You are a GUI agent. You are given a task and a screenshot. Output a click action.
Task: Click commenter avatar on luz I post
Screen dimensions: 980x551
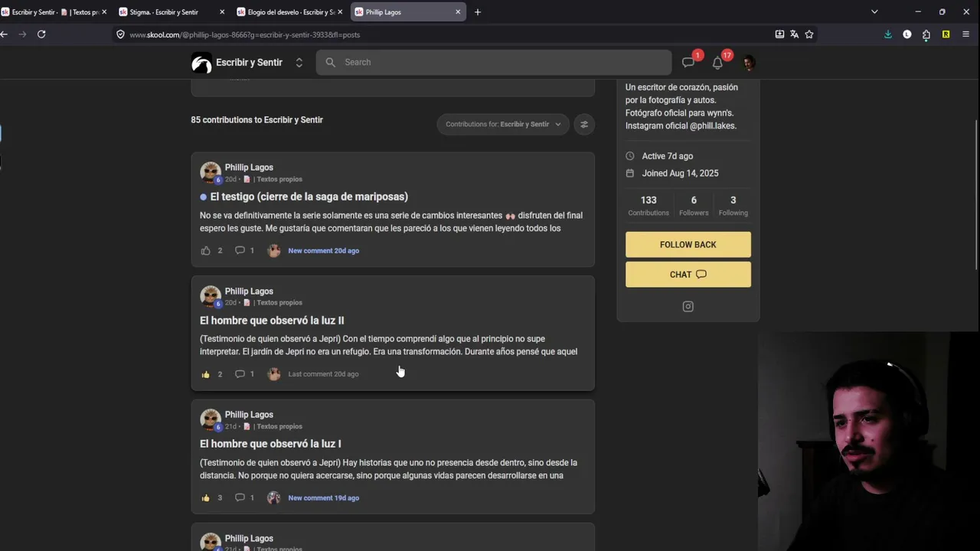274,497
